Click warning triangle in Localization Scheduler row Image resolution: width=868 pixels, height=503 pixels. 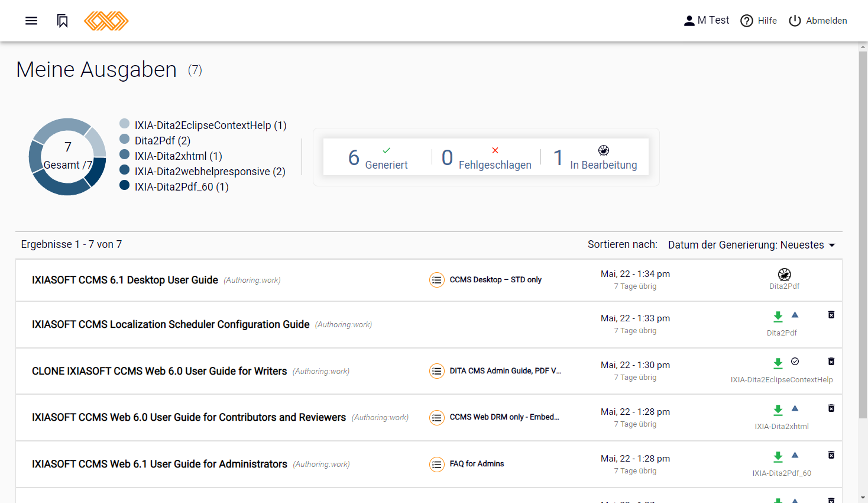pyautogui.click(x=795, y=315)
